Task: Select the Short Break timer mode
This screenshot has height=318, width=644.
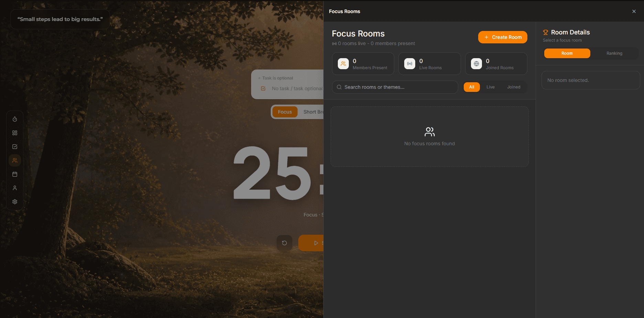Action: coord(312,112)
